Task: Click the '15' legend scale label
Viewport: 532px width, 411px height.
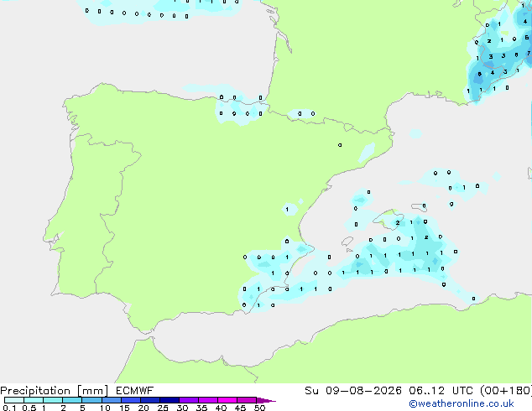Action: click(124, 408)
